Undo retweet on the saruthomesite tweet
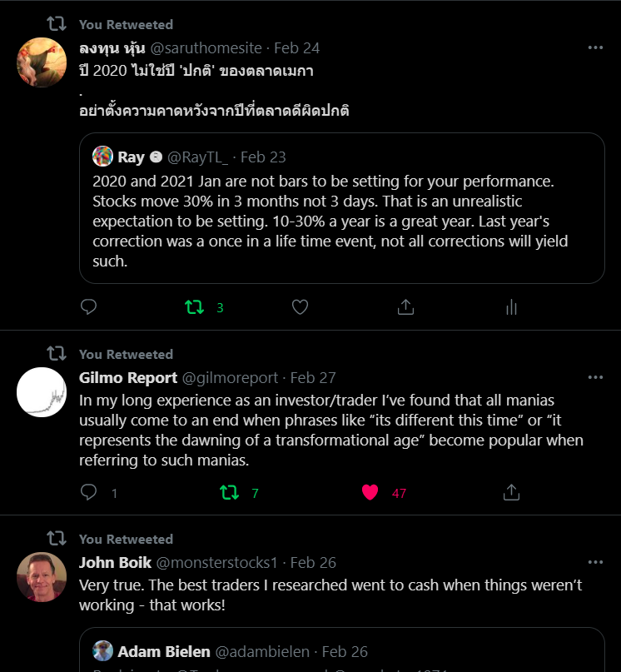 click(x=194, y=307)
